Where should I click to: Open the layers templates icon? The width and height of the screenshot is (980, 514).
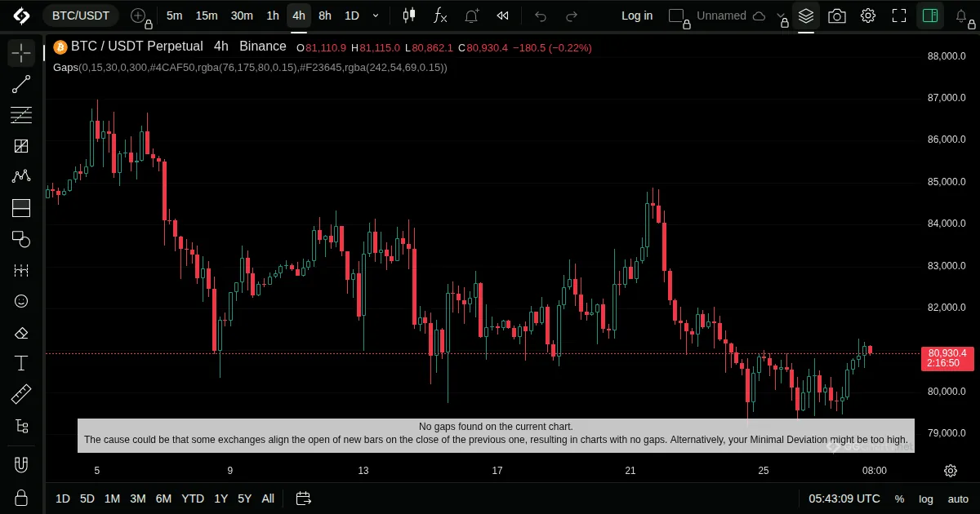point(806,16)
